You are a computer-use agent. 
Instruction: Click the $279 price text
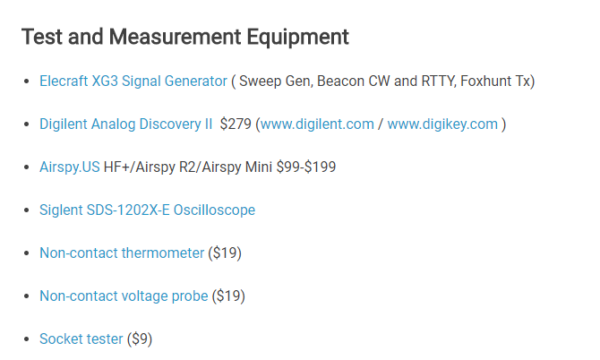(235, 124)
